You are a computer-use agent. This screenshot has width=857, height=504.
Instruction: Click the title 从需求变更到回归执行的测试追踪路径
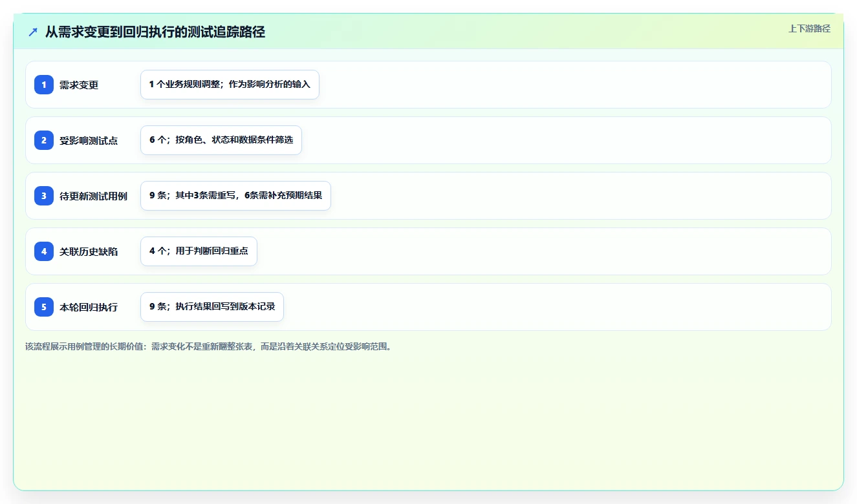(x=155, y=32)
